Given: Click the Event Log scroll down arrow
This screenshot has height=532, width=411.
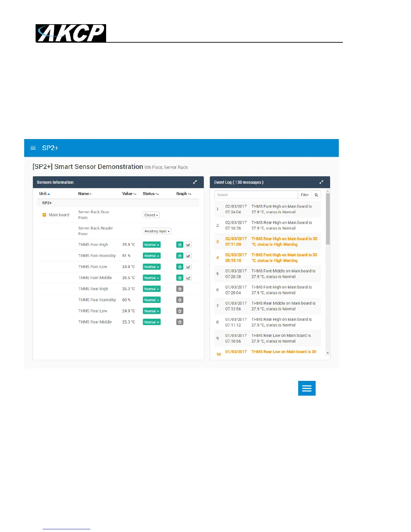Looking at the screenshot, I should (328, 353).
